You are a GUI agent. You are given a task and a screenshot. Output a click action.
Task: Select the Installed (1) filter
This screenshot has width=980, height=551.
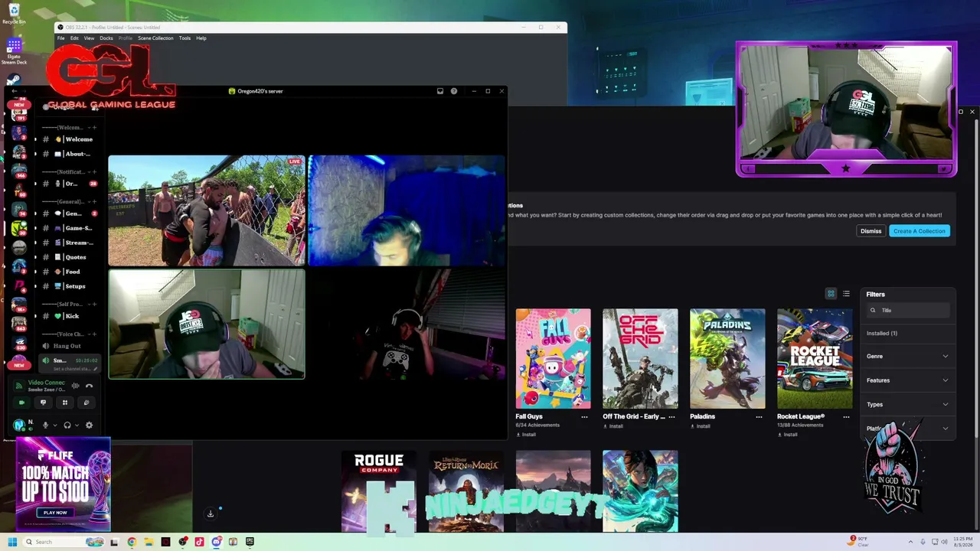coord(882,334)
